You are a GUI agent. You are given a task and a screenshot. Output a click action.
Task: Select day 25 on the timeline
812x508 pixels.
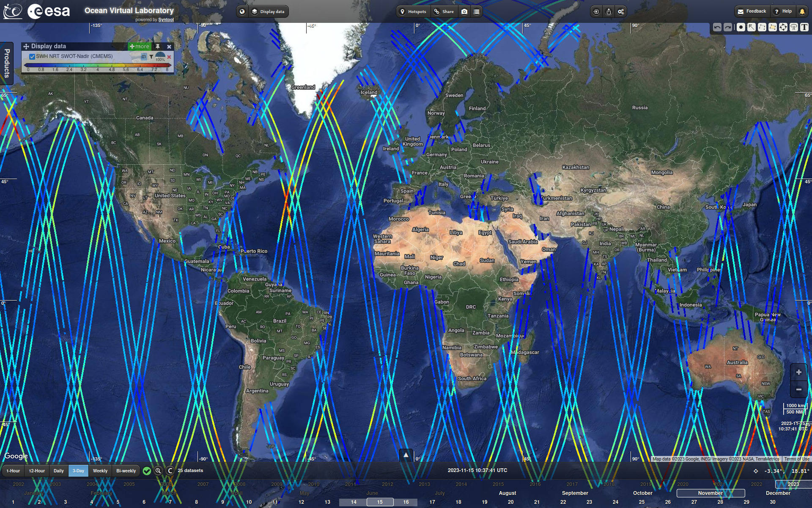pyautogui.click(x=642, y=502)
